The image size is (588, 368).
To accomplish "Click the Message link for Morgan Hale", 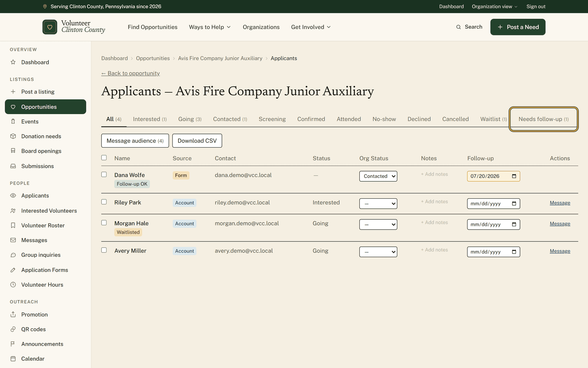I will pos(560,224).
